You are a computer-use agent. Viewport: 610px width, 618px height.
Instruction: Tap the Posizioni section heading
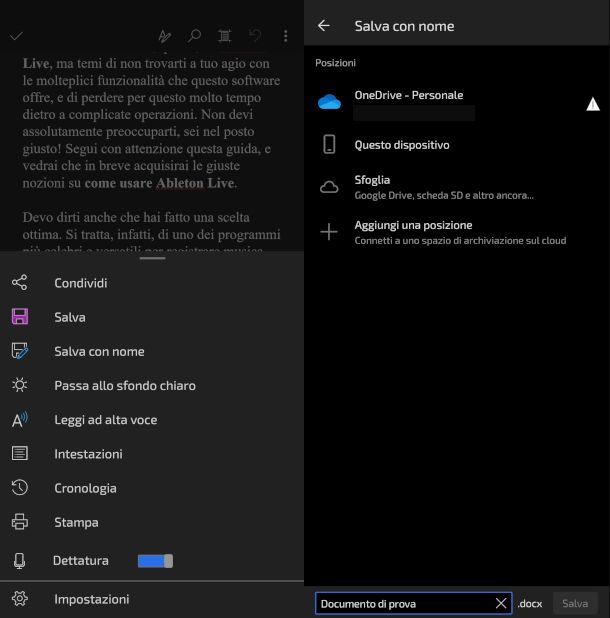point(335,63)
